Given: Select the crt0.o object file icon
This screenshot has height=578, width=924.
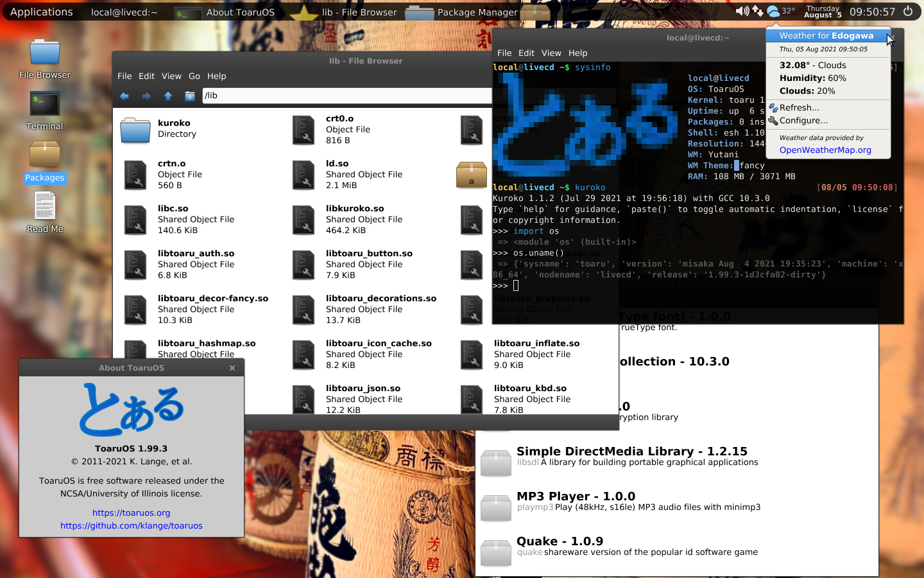Looking at the screenshot, I should [304, 130].
